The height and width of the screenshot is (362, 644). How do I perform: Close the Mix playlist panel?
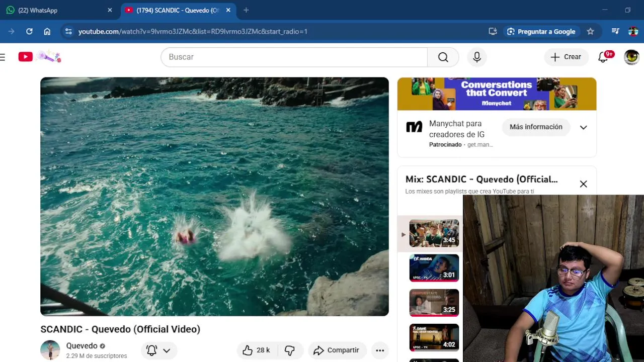click(x=583, y=184)
